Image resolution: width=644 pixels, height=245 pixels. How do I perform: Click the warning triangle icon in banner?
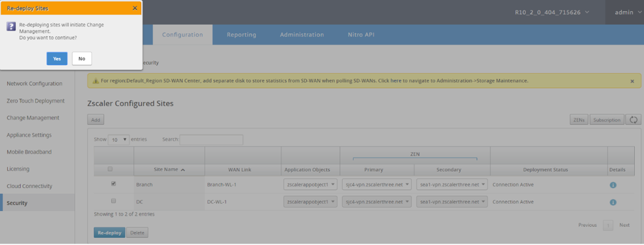[x=95, y=81]
